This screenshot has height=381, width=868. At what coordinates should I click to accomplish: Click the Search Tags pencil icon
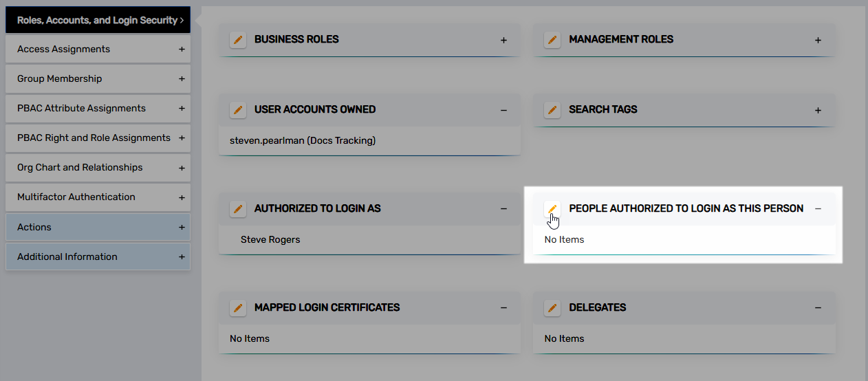point(552,110)
